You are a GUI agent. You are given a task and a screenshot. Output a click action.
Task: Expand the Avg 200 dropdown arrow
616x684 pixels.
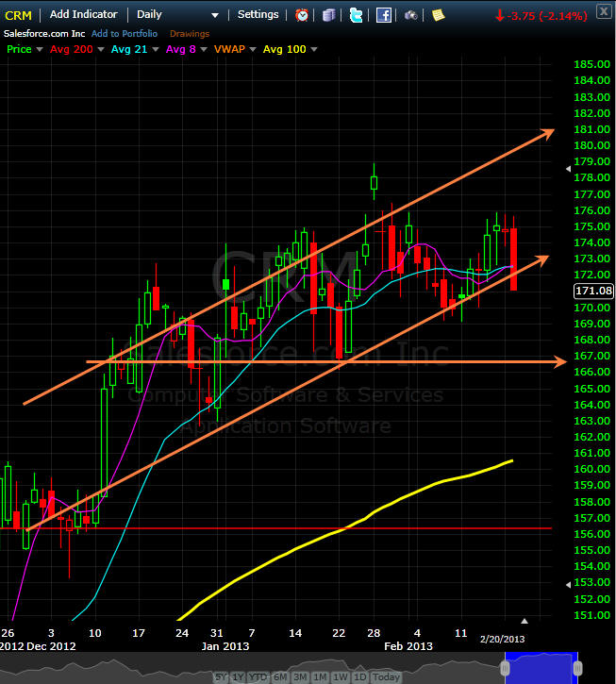click(x=101, y=50)
